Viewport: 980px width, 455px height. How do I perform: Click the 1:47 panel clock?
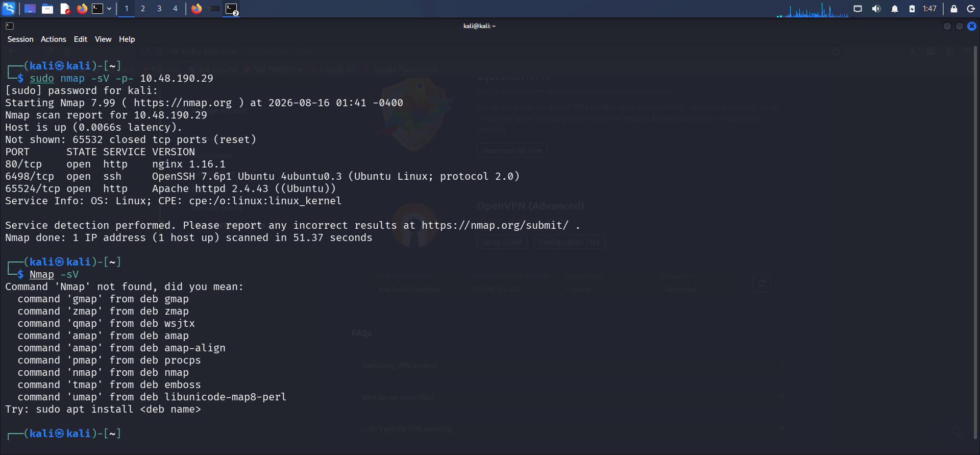click(x=929, y=9)
